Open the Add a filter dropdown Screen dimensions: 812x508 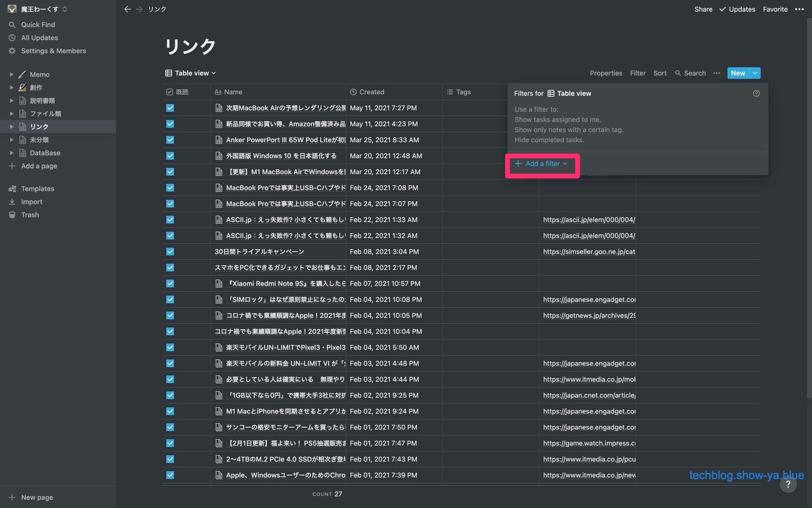pyautogui.click(x=542, y=164)
